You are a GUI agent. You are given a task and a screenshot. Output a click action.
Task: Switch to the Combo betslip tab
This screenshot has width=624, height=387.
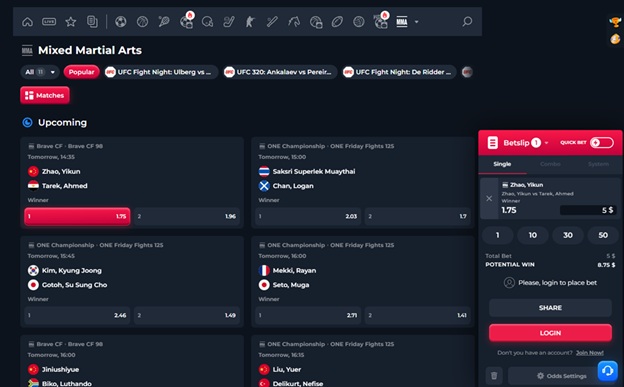(x=550, y=164)
